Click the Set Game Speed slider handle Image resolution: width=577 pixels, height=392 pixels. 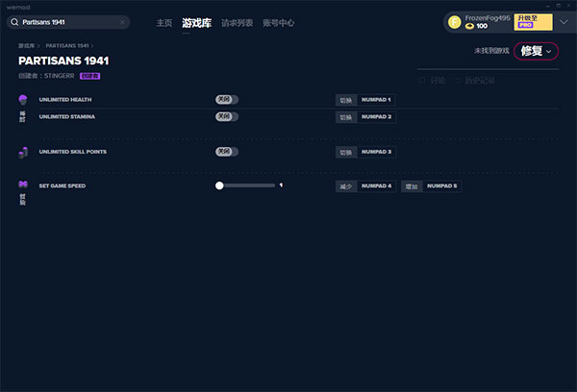[219, 185]
